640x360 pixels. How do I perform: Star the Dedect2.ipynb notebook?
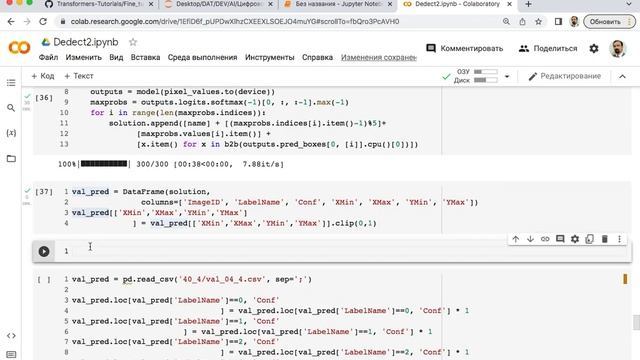pos(133,42)
